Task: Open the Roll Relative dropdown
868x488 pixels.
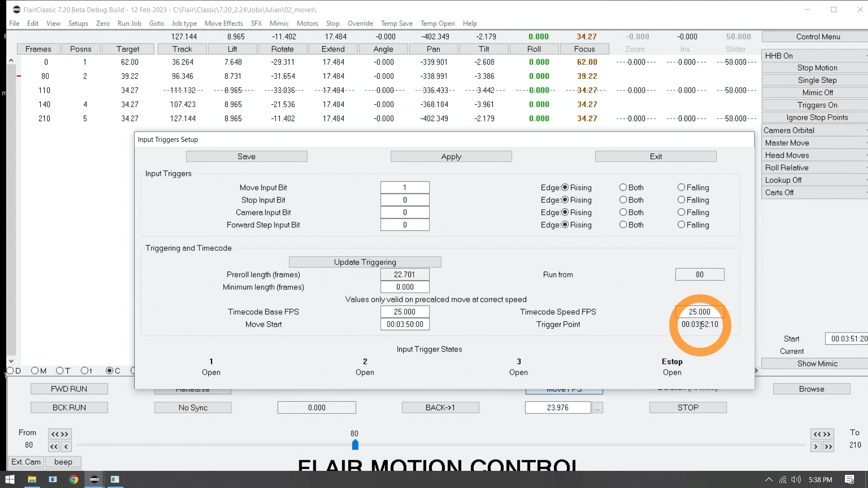Action: (814, 168)
